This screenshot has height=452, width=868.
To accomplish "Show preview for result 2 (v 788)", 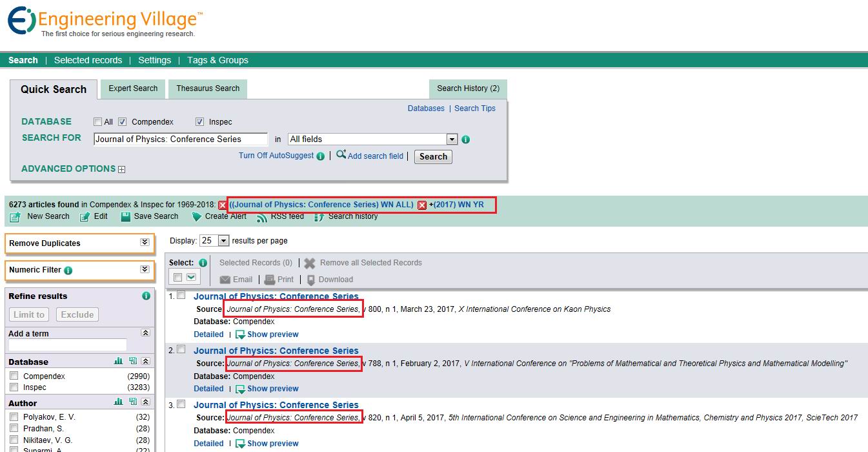I will click(x=267, y=389).
